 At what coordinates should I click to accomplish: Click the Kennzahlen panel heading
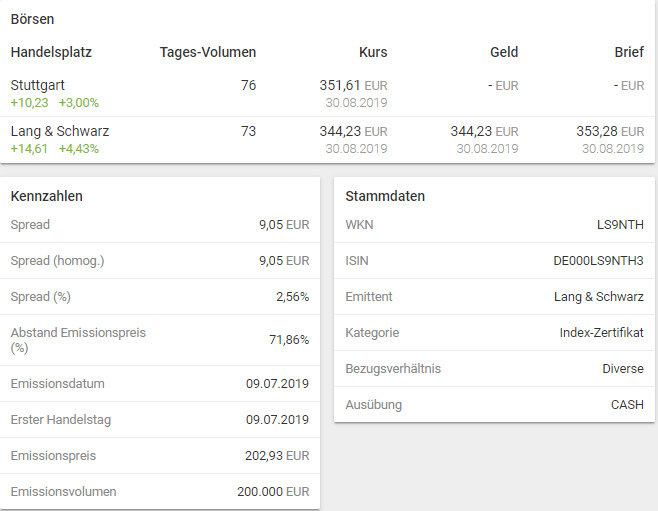46,196
